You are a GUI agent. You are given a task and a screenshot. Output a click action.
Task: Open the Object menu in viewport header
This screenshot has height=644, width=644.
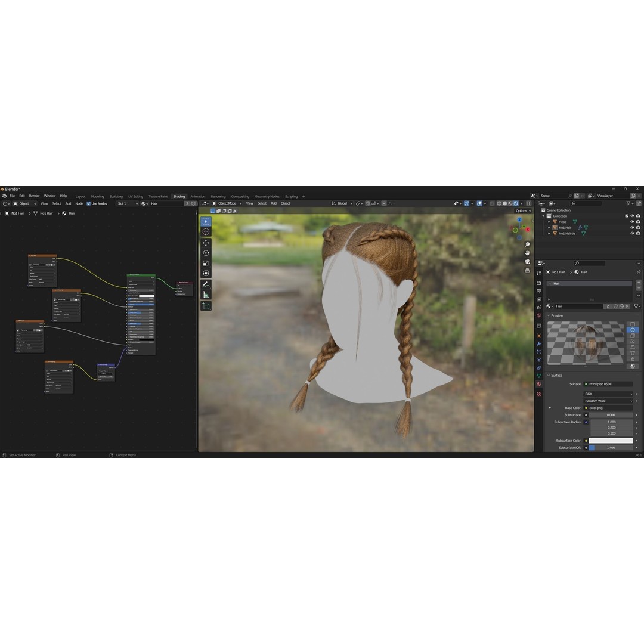click(285, 203)
